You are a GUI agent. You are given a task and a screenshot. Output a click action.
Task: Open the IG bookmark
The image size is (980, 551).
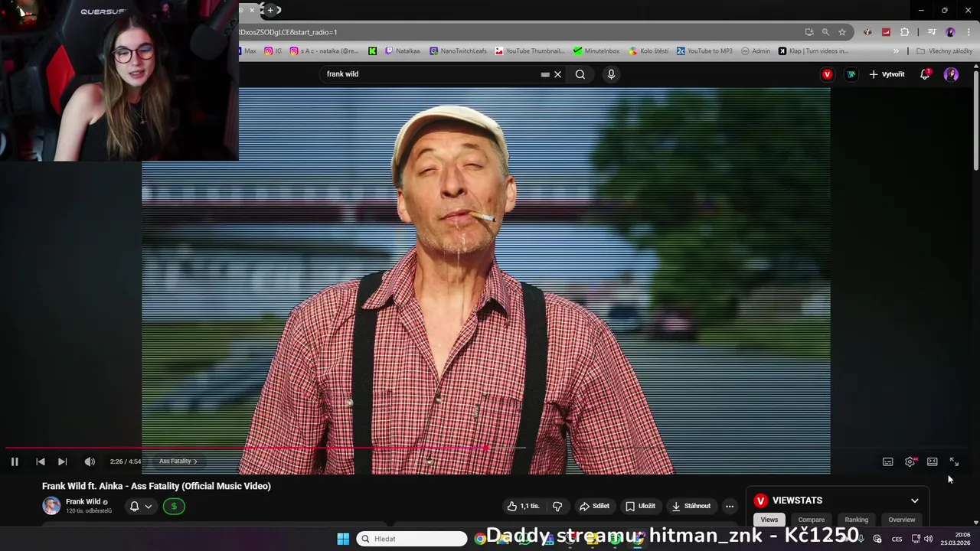[273, 51]
